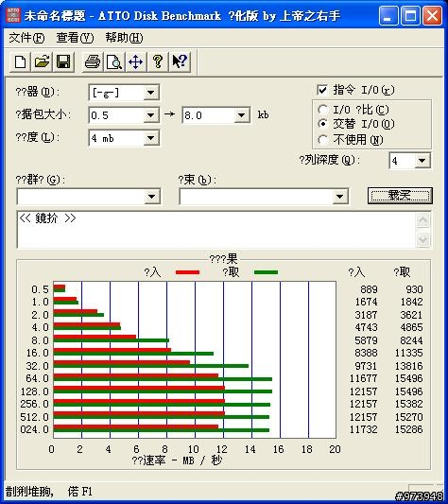Click read value 3621
This screenshot has width=448, height=504.
[411, 315]
